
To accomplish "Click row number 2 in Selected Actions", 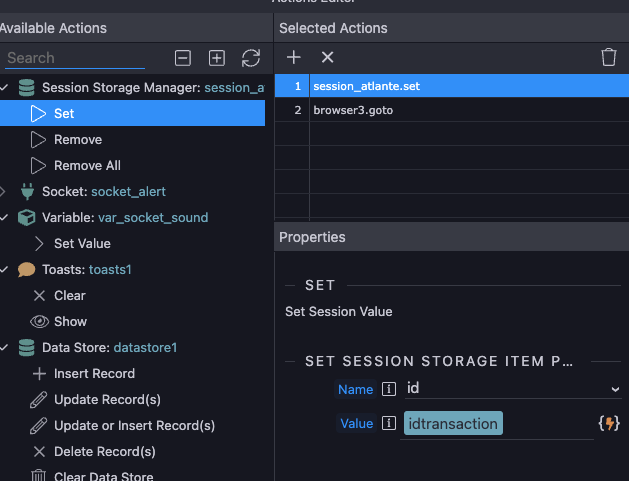I will (297, 110).
